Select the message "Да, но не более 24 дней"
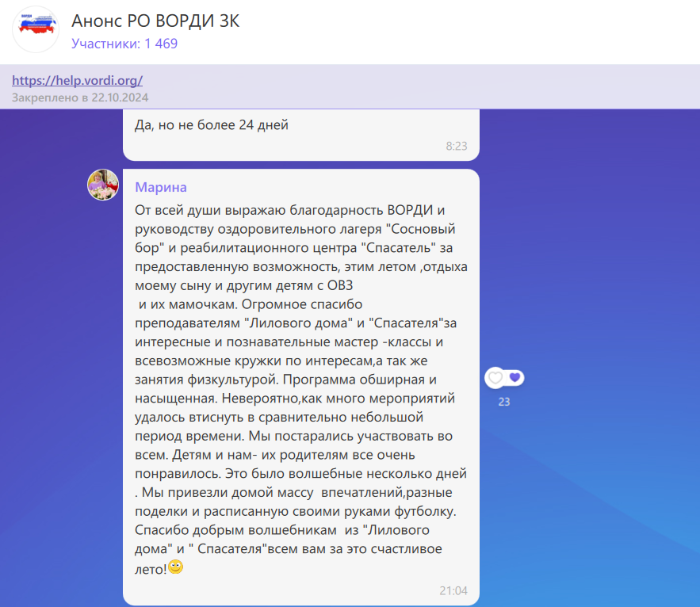Viewport: 700px width, 607px height. click(x=212, y=125)
